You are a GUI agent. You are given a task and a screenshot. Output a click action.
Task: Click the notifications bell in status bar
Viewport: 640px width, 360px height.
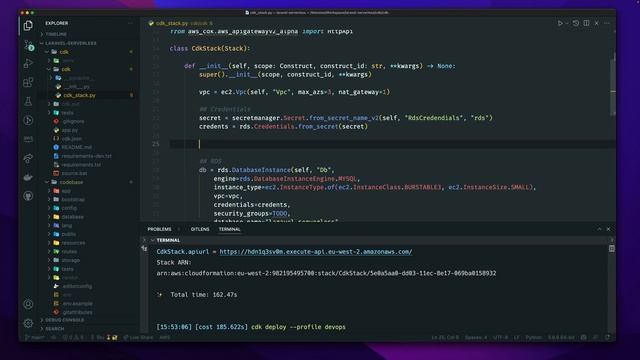click(x=608, y=338)
